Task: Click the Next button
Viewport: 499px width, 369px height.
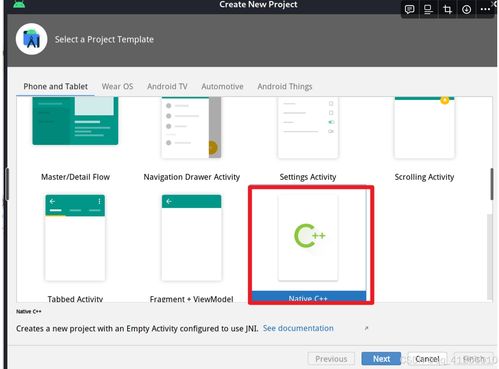Action: point(381,359)
